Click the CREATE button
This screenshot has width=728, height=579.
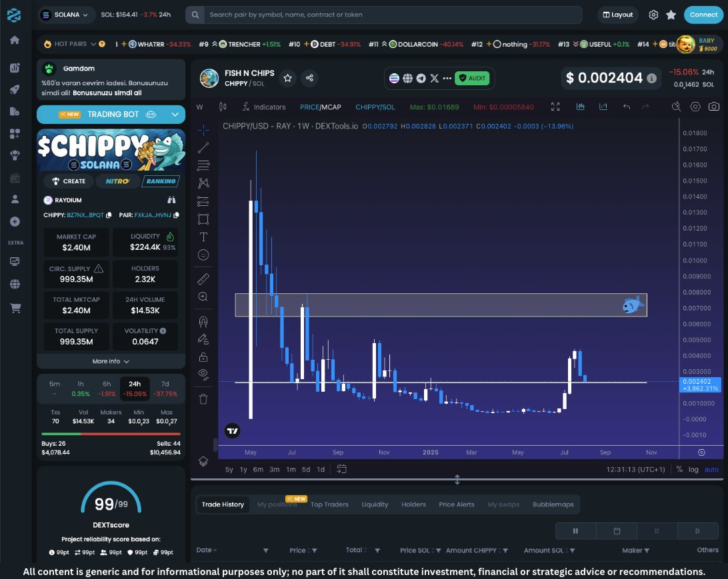pyautogui.click(x=69, y=181)
